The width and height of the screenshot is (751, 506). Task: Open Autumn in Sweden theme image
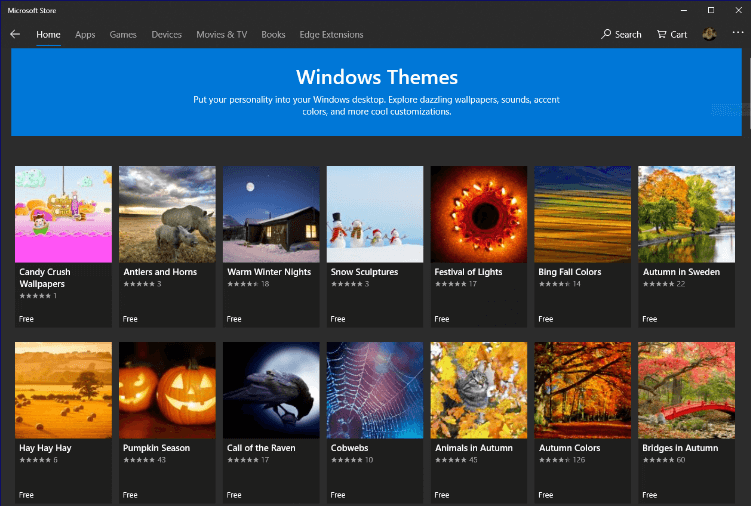coord(686,214)
